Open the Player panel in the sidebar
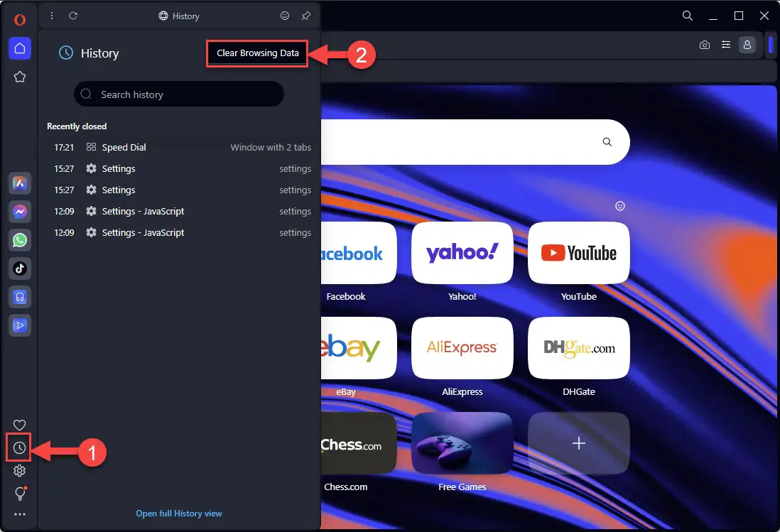The height and width of the screenshot is (532, 780). pos(19,296)
